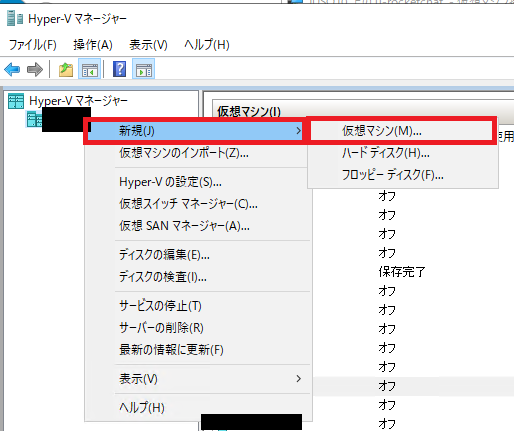Choose ハード ディスク(H)... from the submenu
514x431 pixels.
[403, 153]
